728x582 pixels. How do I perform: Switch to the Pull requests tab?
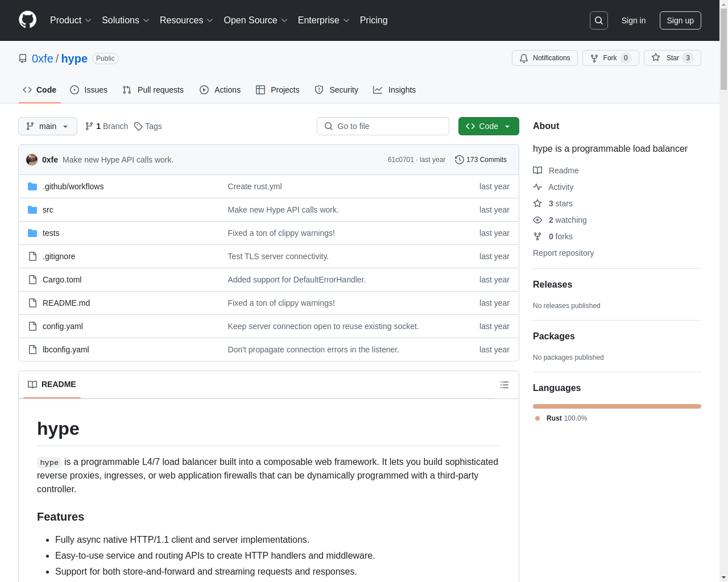click(x=153, y=90)
